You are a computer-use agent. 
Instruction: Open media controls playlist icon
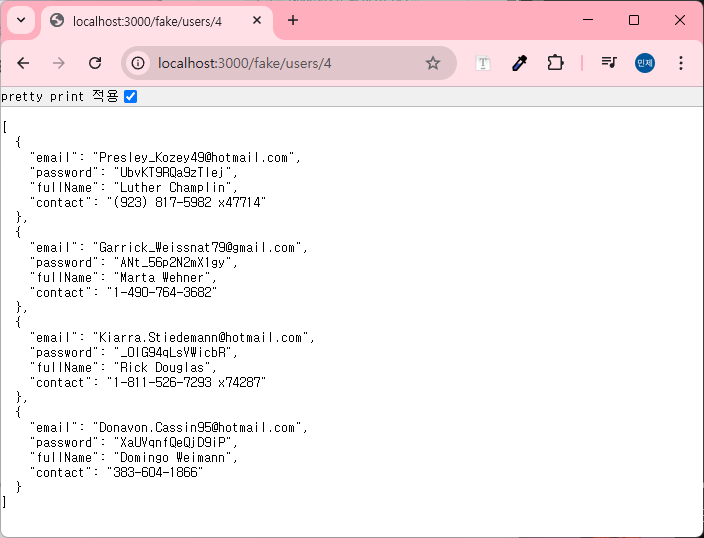(609, 62)
